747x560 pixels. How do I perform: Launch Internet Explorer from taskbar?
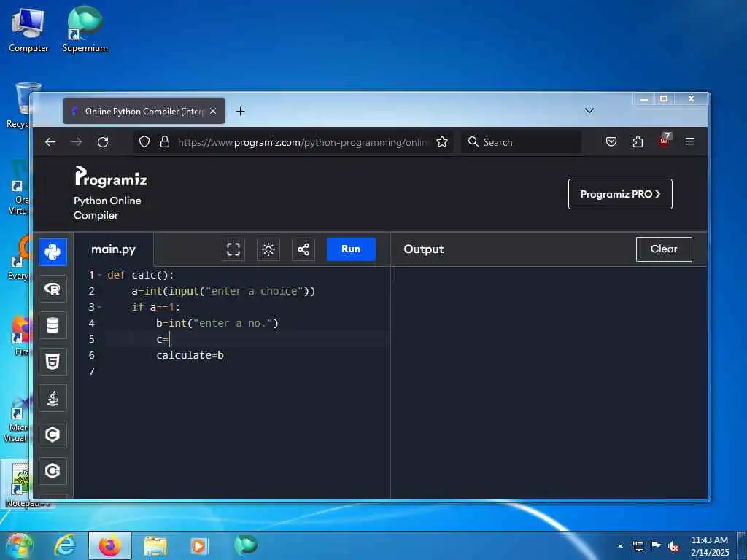[64, 545]
